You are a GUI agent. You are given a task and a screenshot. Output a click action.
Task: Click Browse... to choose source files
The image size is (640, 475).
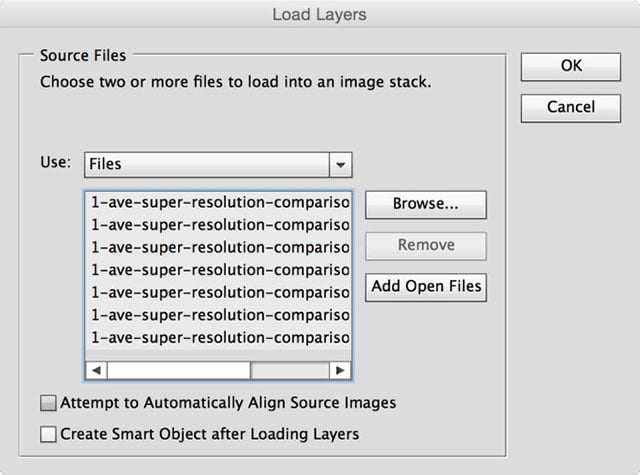[426, 204]
